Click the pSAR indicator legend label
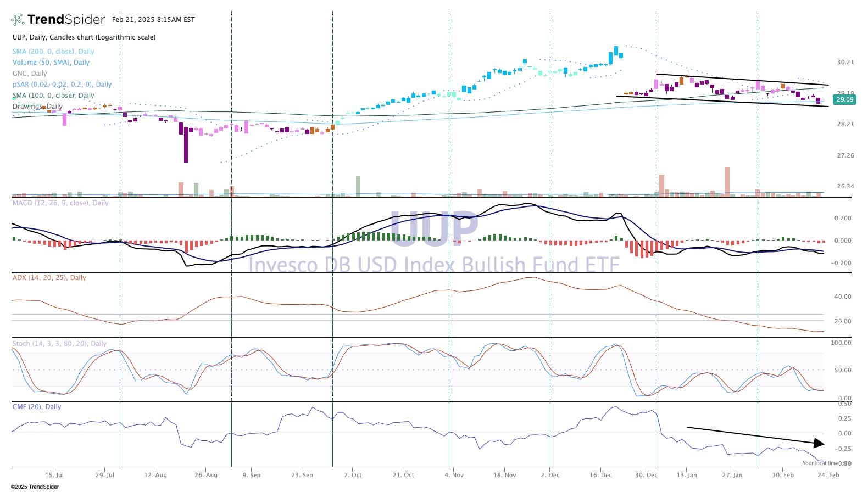 (x=62, y=85)
